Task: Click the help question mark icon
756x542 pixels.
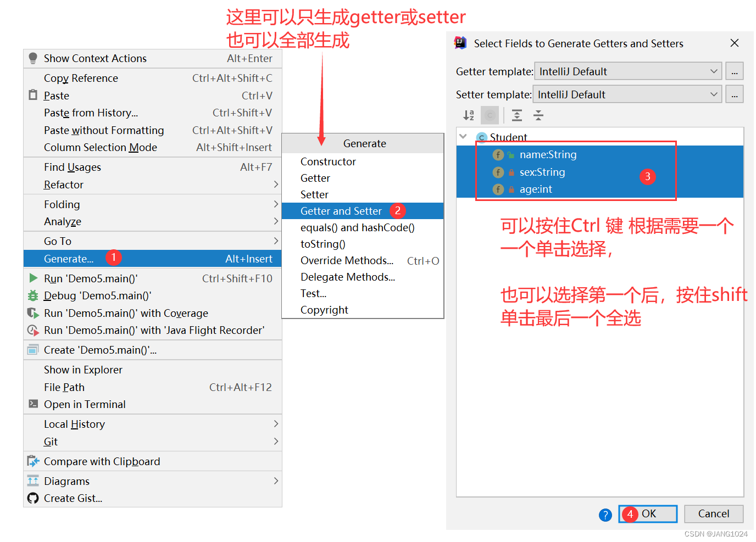Action: pyautogui.click(x=605, y=515)
